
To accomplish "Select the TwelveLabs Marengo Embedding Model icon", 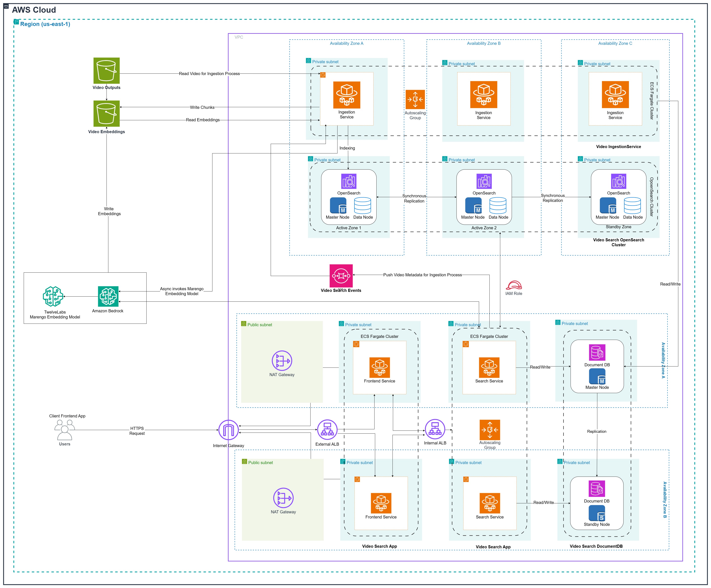I will coord(53,296).
